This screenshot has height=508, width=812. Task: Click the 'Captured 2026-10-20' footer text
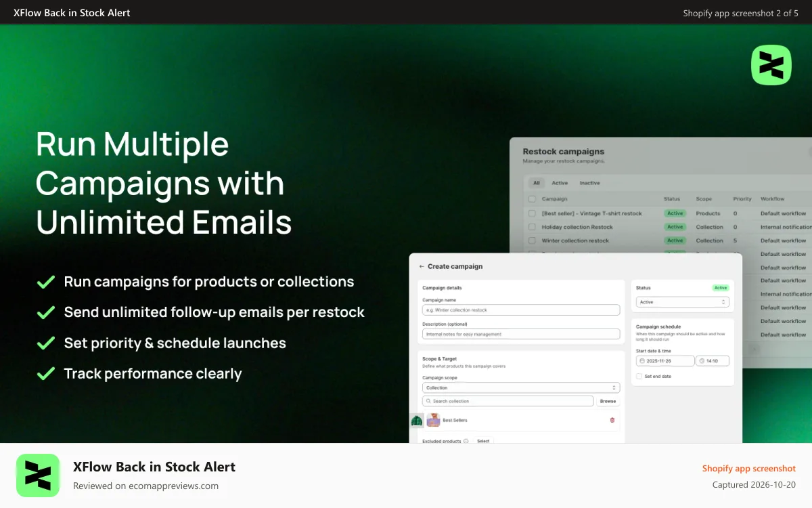click(x=754, y=485)
